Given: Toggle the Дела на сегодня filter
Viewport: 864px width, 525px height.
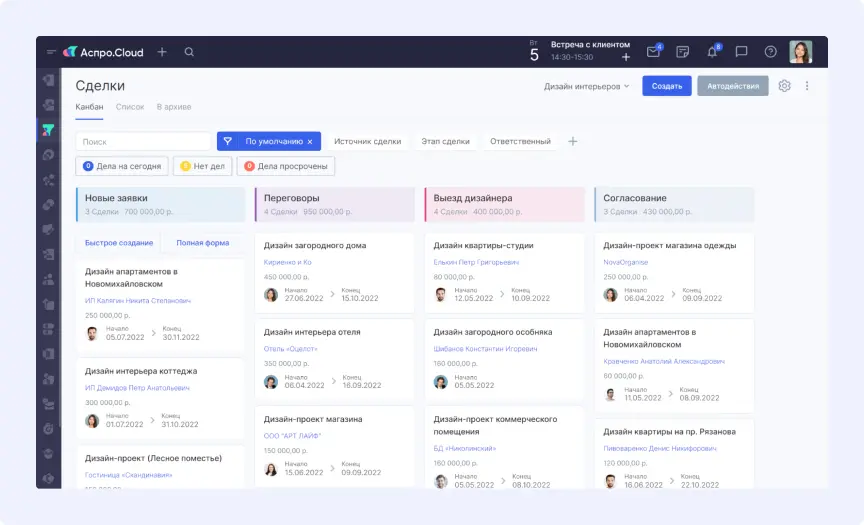Looking at the screenshot, I should 122,166.
